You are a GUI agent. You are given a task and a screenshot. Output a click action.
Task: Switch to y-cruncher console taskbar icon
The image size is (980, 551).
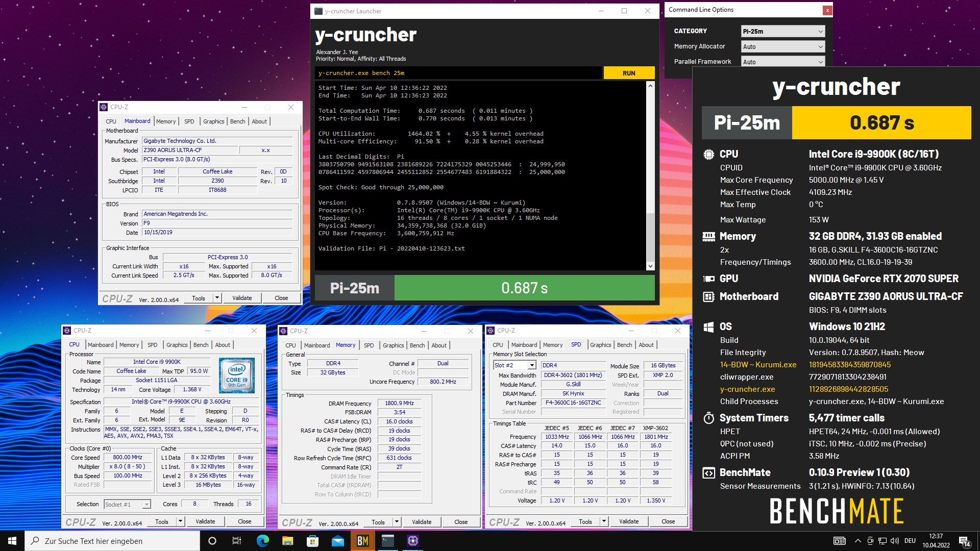pyautogui.click(x=388, y=541)
